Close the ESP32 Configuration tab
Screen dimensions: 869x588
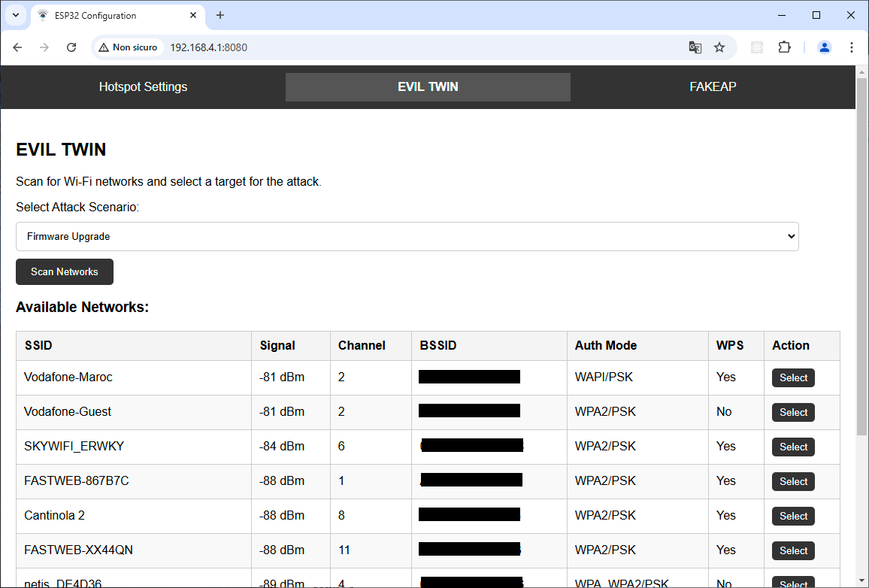pos(193,16)
